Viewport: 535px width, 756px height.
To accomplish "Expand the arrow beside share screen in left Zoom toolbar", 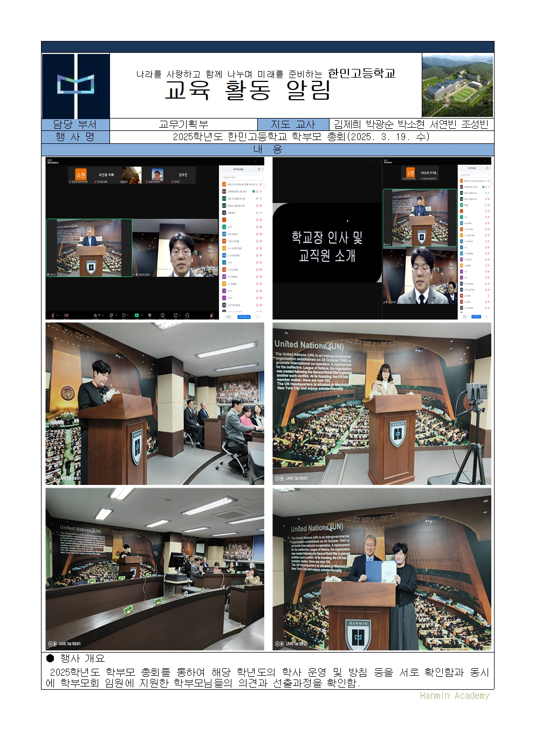I will click(x=142, y=315).
